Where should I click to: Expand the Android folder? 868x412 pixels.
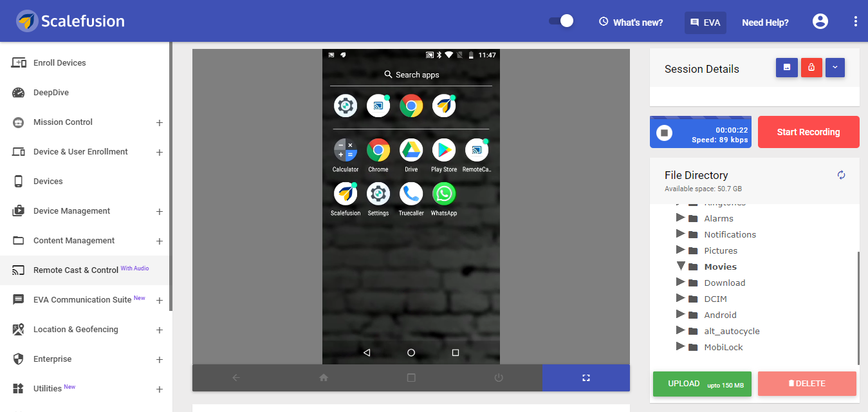click(x=680, y=314)
